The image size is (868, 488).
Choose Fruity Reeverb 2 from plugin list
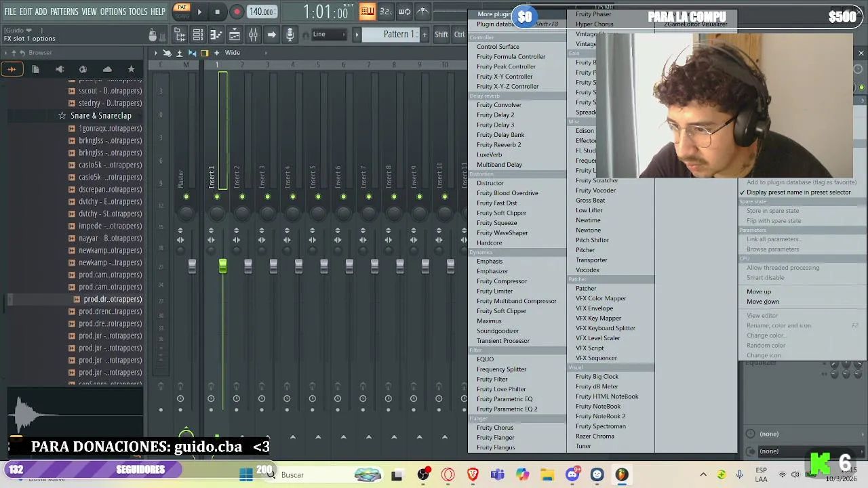[498, 145]
